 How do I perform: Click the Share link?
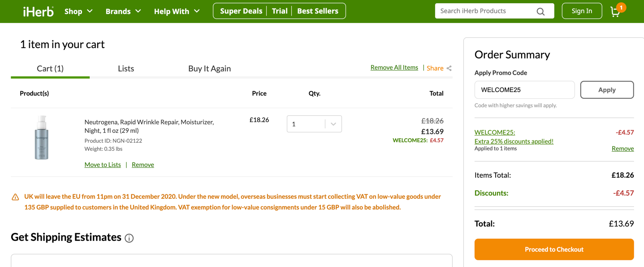coord(435,68)
